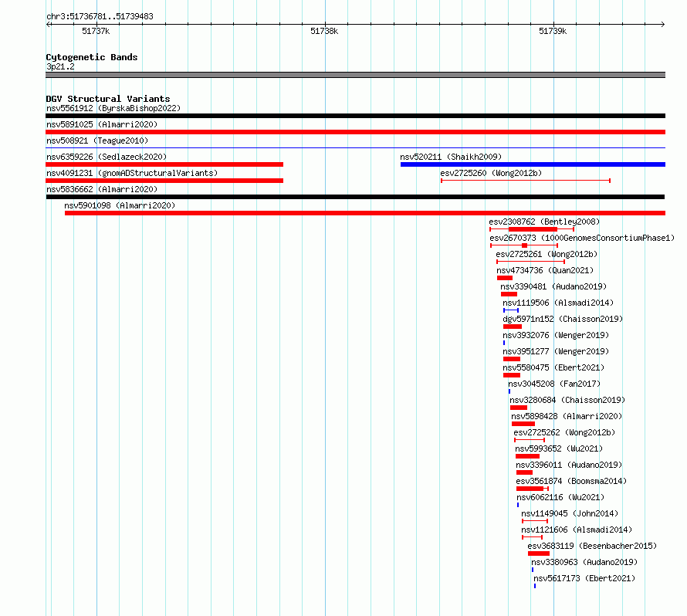Click the esv2725262 (Wong2012b) label

565,432
